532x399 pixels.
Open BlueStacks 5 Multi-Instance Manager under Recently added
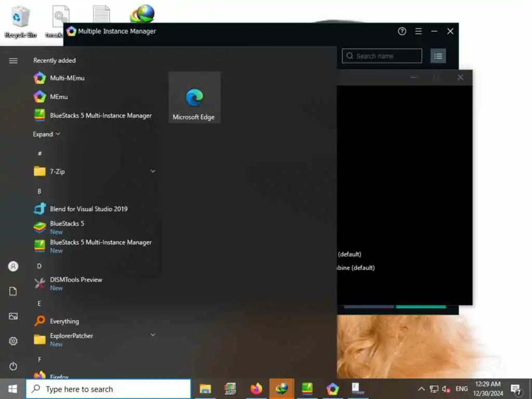(94, 115)
